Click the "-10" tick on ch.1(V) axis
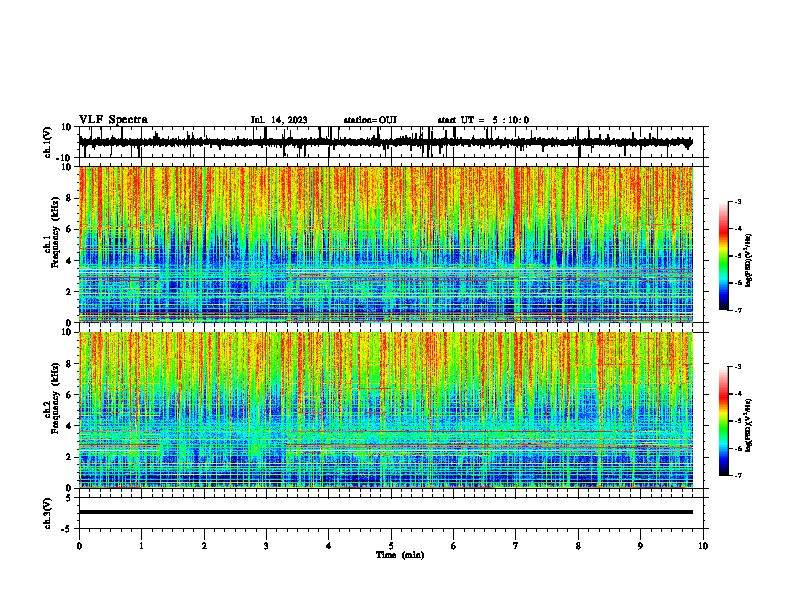Viewport: 792px width, 612px height. pyautogui.click(x=65, y=158)
